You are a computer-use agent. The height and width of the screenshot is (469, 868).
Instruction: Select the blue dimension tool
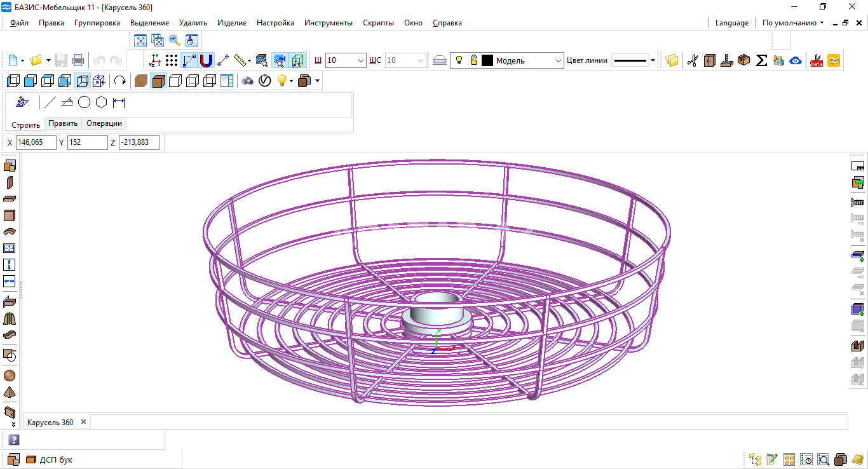pos(118,102)
